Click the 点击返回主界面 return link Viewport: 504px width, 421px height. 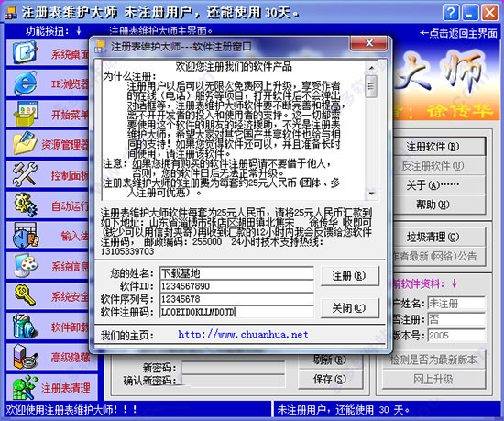458,33
